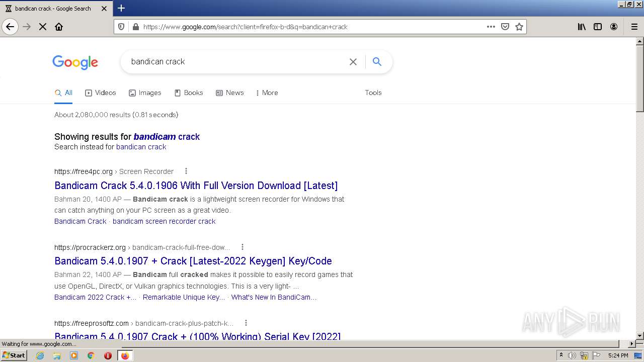Stop loading the page
This screenshot has height=362, width=644.
[43, 27]
